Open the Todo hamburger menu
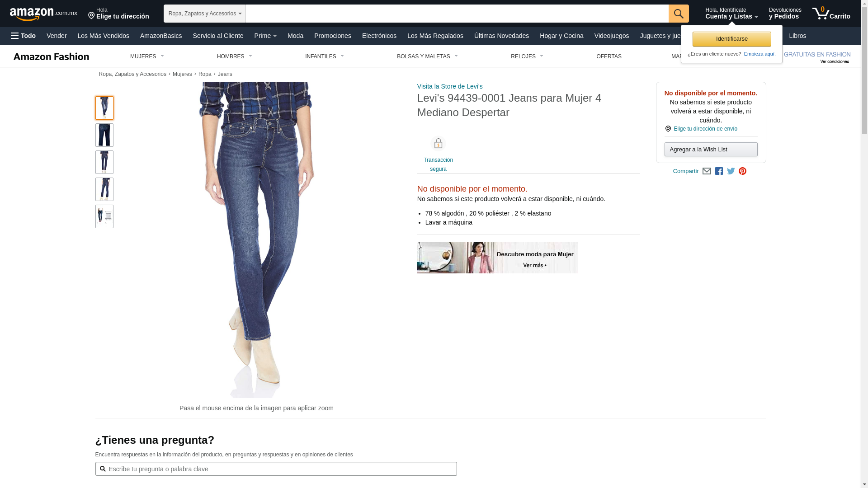The height and width of the screenshot is (488, 868). tap(24, 36)
